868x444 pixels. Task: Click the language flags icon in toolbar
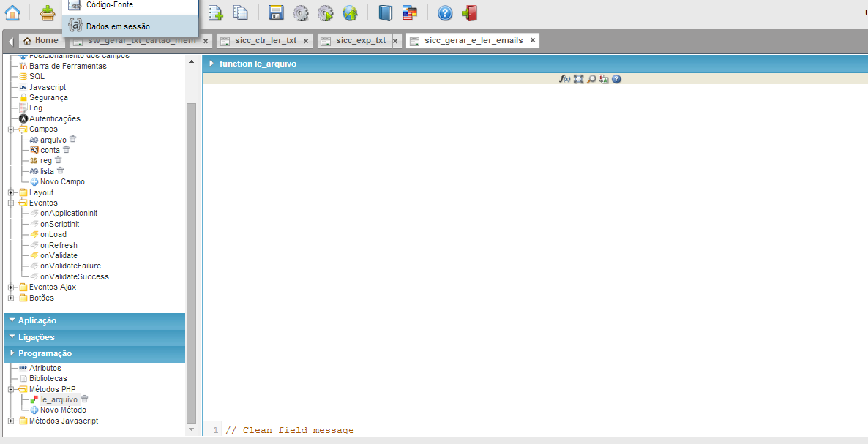(x=410, y=12)
